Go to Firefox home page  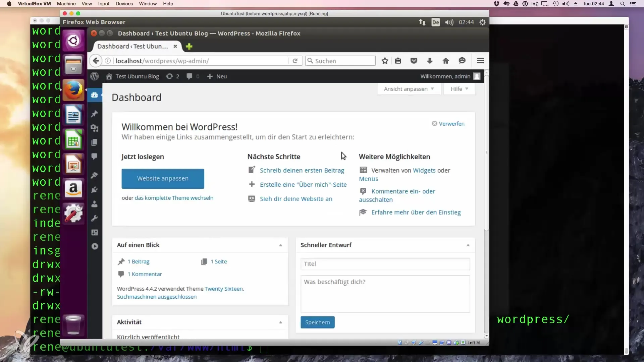pyautogui.click(x=446, y=61)
